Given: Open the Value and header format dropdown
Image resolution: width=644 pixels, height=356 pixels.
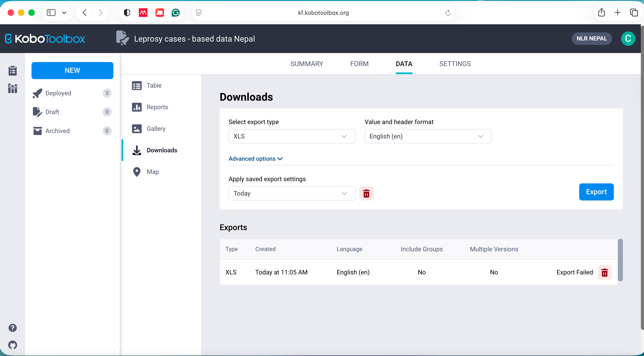Looking at the screenshot, I should click(428, 136).
